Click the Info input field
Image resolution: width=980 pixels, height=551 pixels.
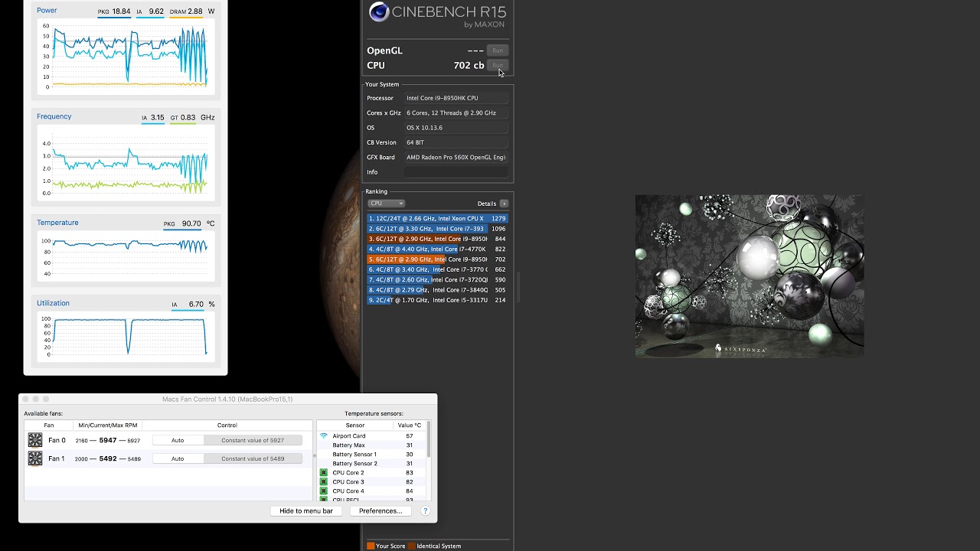[456, 172]
